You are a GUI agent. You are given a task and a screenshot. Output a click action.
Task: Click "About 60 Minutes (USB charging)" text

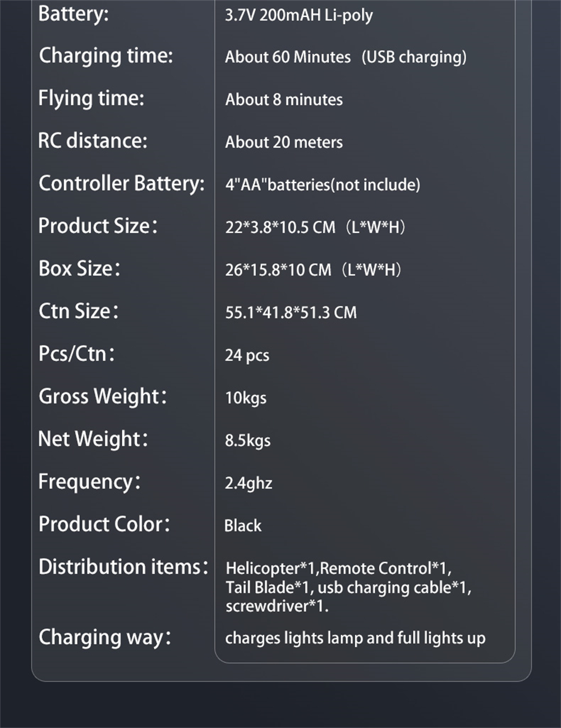(x=346, y=57)
